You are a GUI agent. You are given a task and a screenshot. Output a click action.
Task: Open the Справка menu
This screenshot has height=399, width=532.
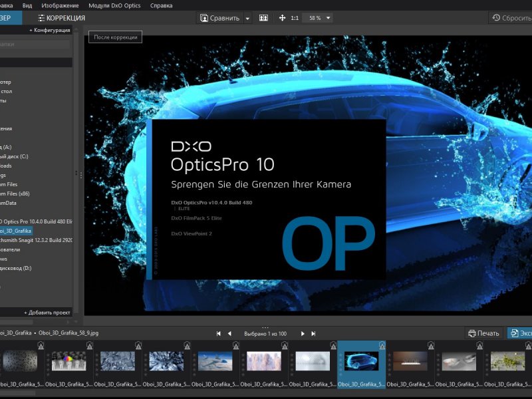click(161, 5)
